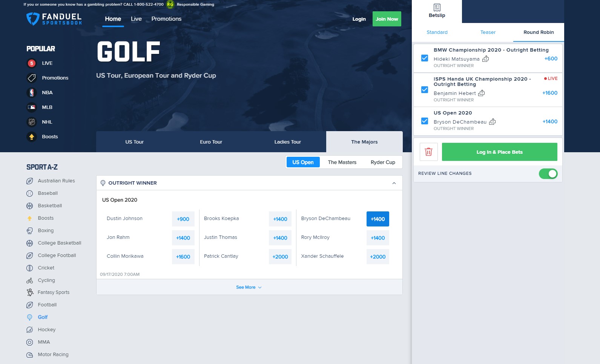Click the Baseball sport icon

(30, 193)
